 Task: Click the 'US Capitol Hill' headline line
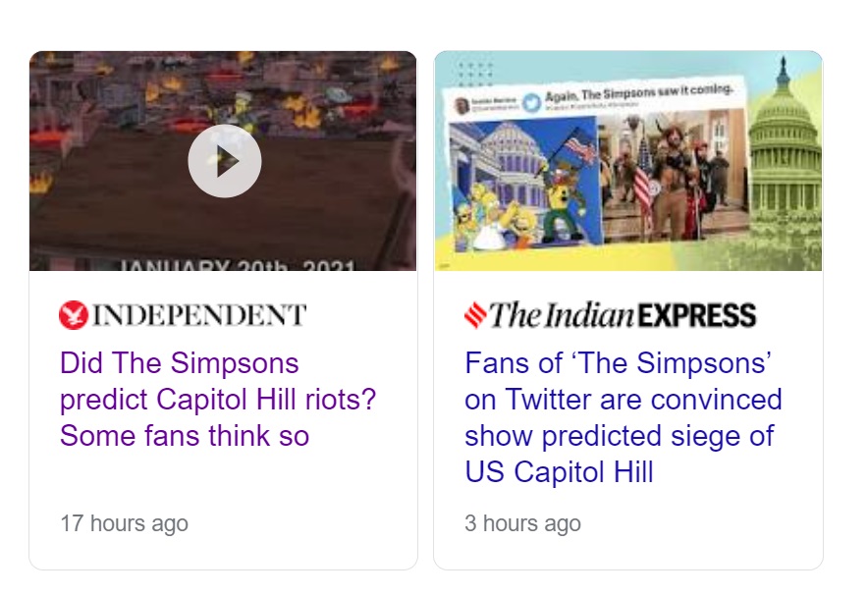click(559, 471)
